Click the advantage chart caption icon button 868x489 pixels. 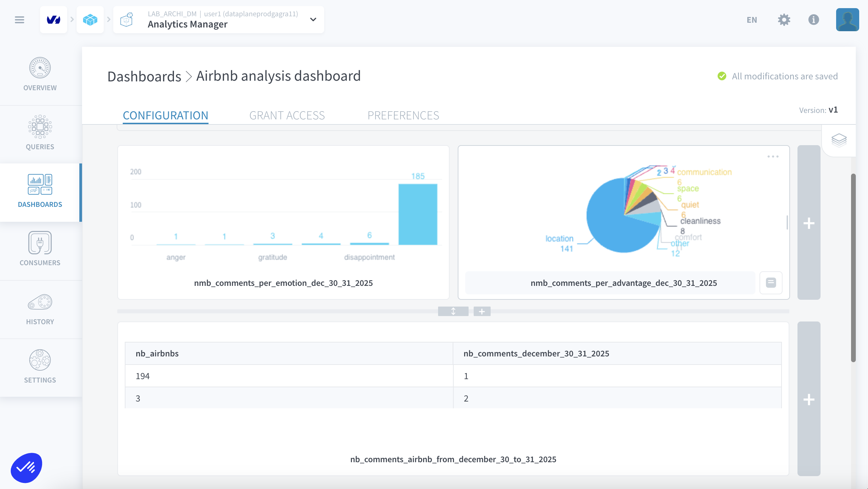771,282
